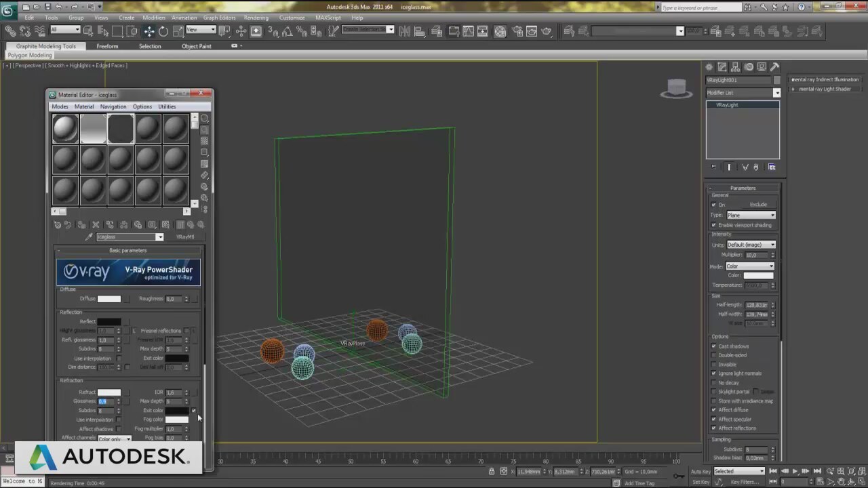Open the reference coordinate View dropdown
Image resolution: width=868 pixels, height=488 pixels.
click(x=201, y=30)
